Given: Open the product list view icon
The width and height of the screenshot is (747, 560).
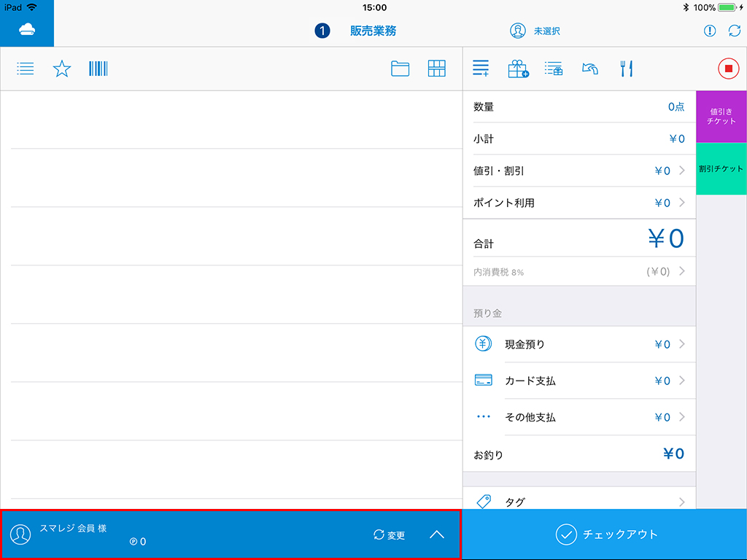Looking at the screenshot, I should 26,69.
